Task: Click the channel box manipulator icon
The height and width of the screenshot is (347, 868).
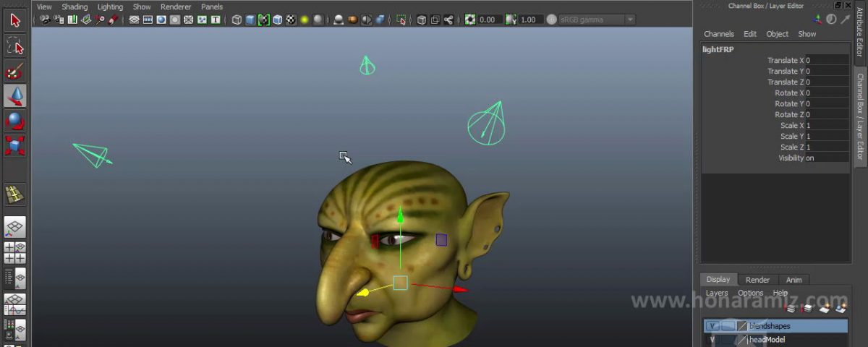Action: [x=818, y=20]
